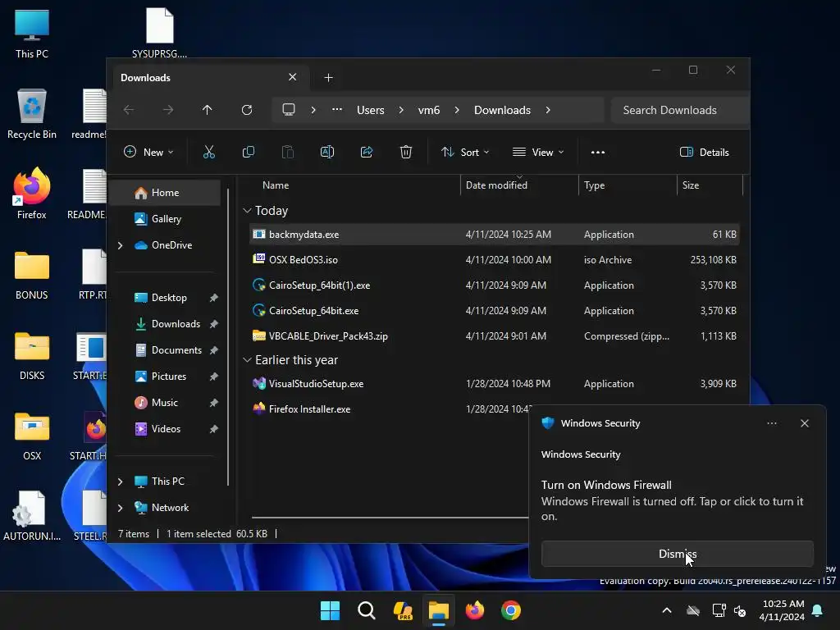Collapse the Today group
The height and width of the screenshot is (630, 840).
(x=247, y=211)
